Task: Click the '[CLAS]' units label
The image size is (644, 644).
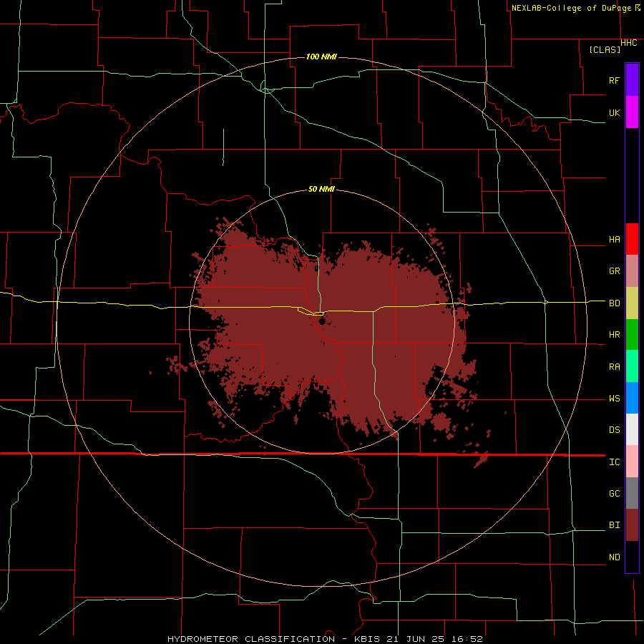Action: click(x=605, y=49)
